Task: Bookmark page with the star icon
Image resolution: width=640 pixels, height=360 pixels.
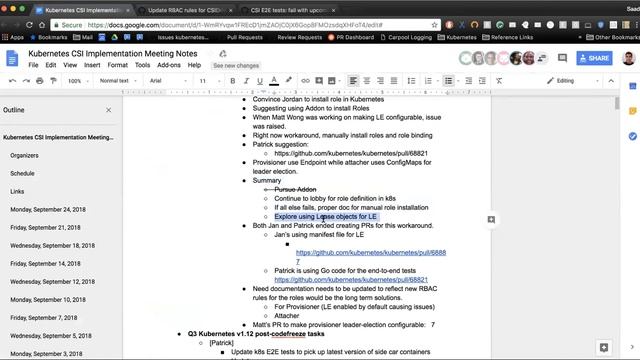Action: pyautogui.click(x=434, y=25)
